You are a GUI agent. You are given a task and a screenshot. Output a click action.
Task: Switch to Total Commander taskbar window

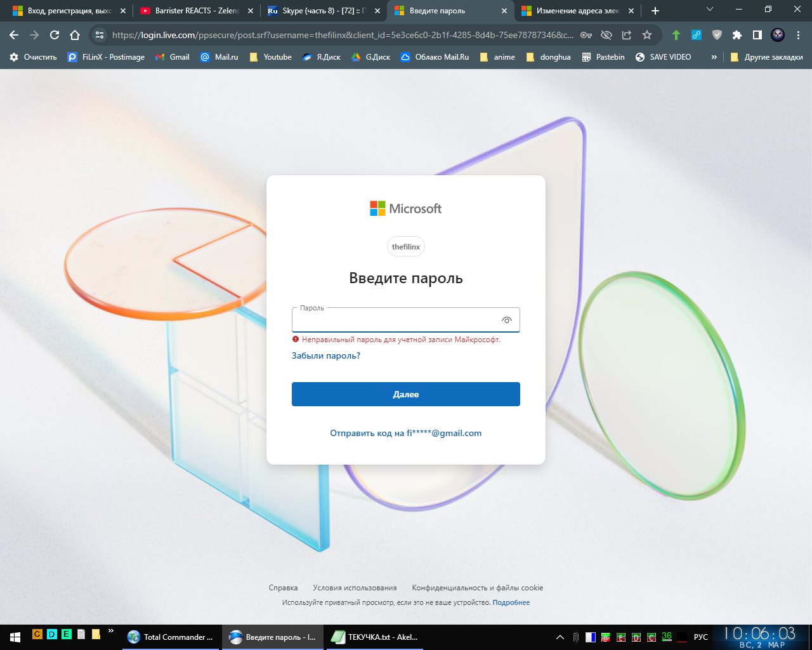pos(170,637)
